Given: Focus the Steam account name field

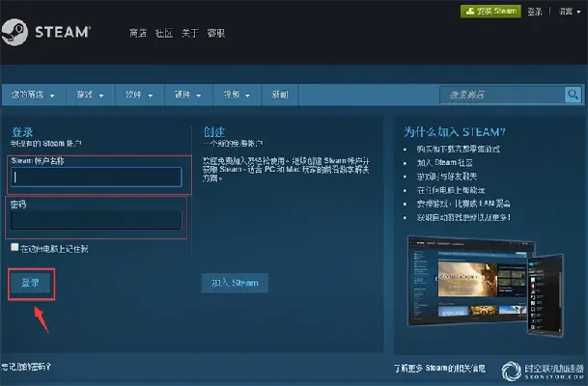Looking at the screenshot, I should (97, 177).
